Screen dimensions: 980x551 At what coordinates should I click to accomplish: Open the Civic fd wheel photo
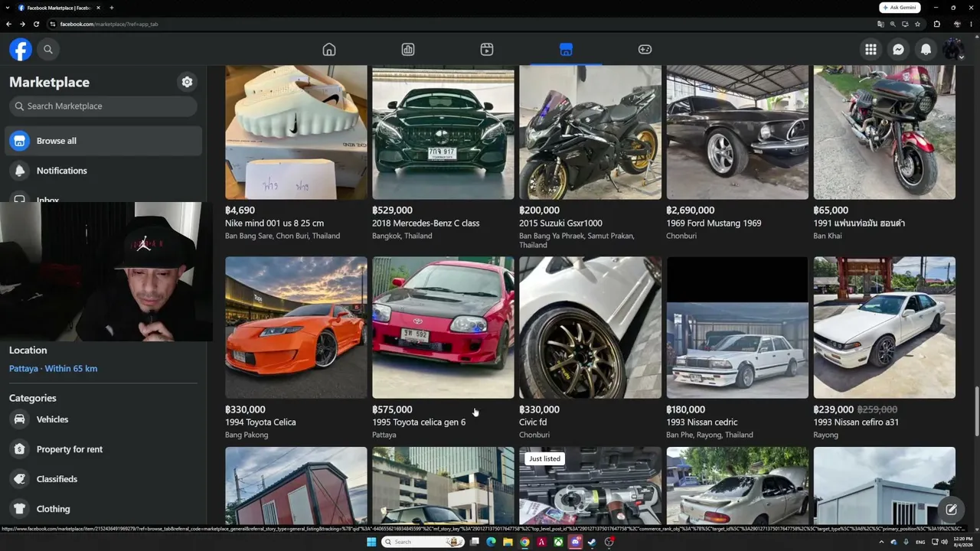click(x=590, y=328)
